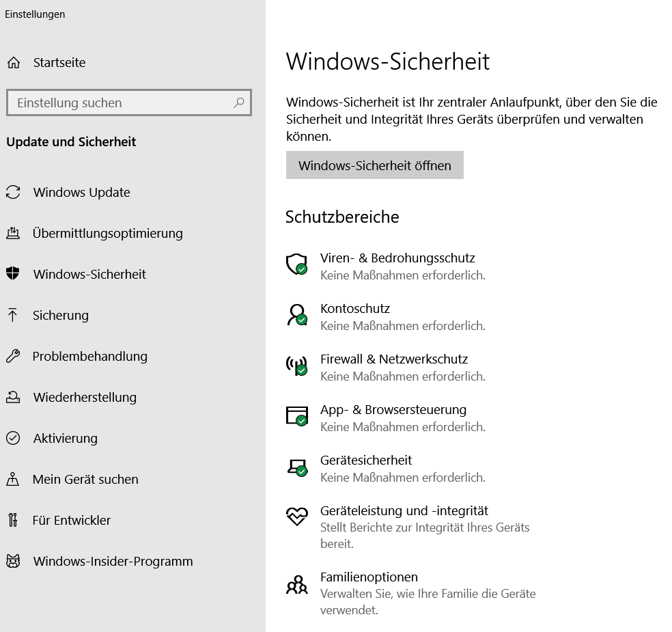Click the Windows Update refresh icon
This screenshot has width=672, height=632.
tap(13, 192)
